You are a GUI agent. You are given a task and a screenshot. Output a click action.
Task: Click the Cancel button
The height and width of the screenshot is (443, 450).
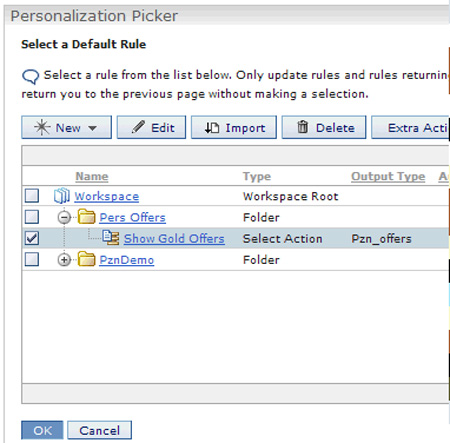[99, 430]
